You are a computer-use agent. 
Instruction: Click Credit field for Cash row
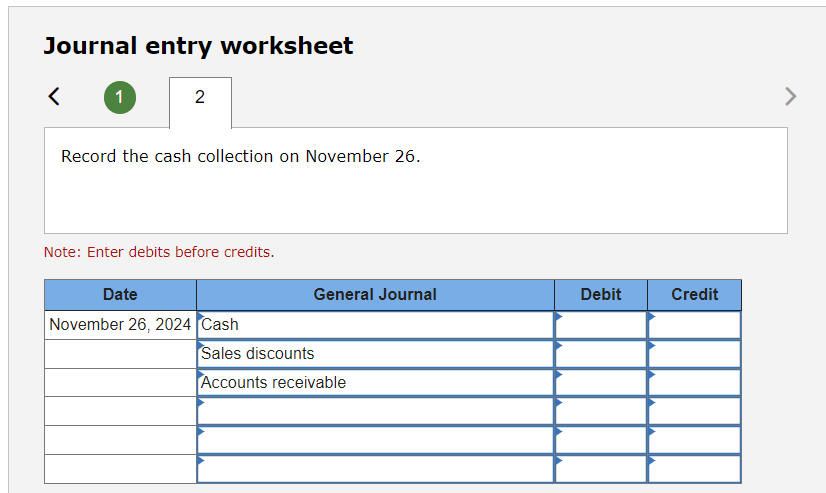coord(694,325)
